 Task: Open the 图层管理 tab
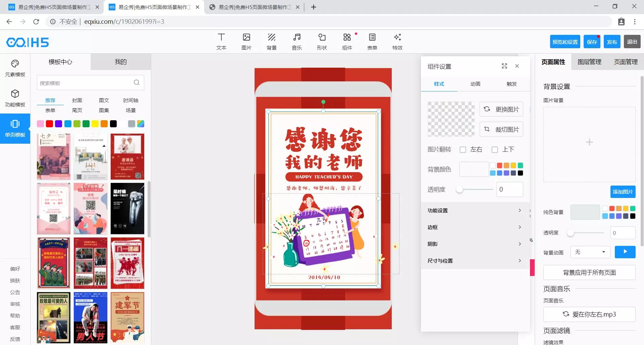coord(589,62)
